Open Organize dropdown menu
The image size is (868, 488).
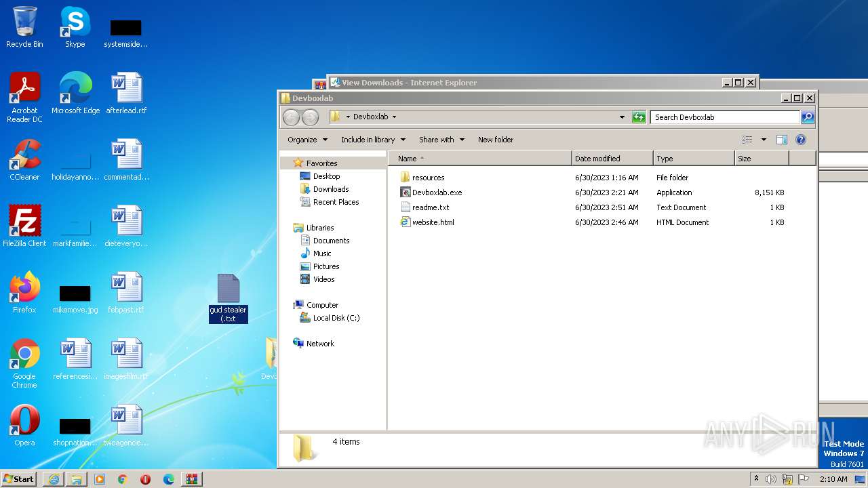[307, 140]
